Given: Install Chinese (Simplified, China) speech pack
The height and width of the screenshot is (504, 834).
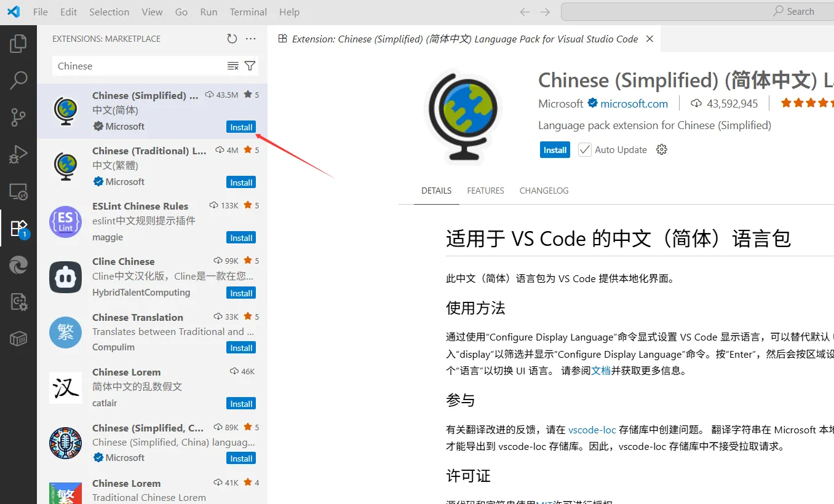Looking at the screenshot, I should 241,459.
